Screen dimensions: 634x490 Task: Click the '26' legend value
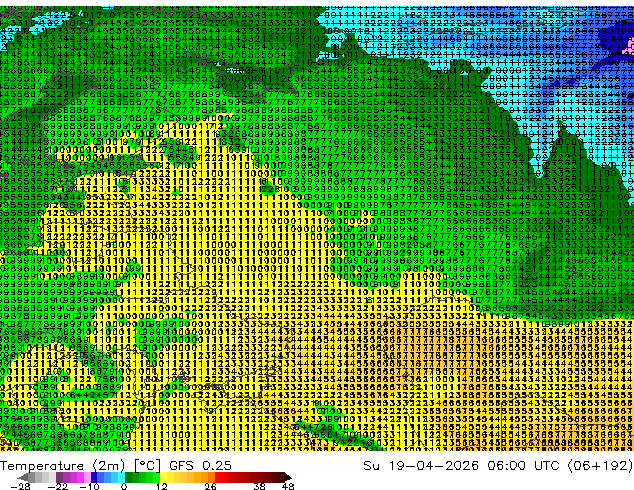click(x=210, y=486)
